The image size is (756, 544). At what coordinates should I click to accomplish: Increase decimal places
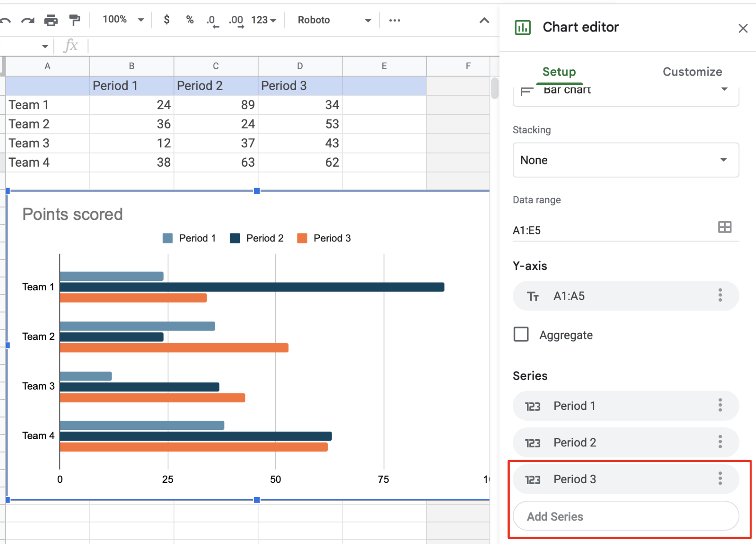point(236,21)
